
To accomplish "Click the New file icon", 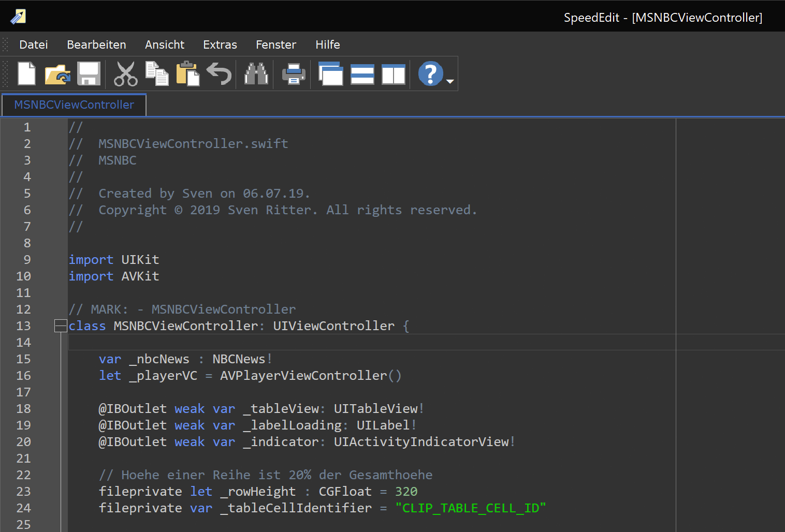I will 26,73.
